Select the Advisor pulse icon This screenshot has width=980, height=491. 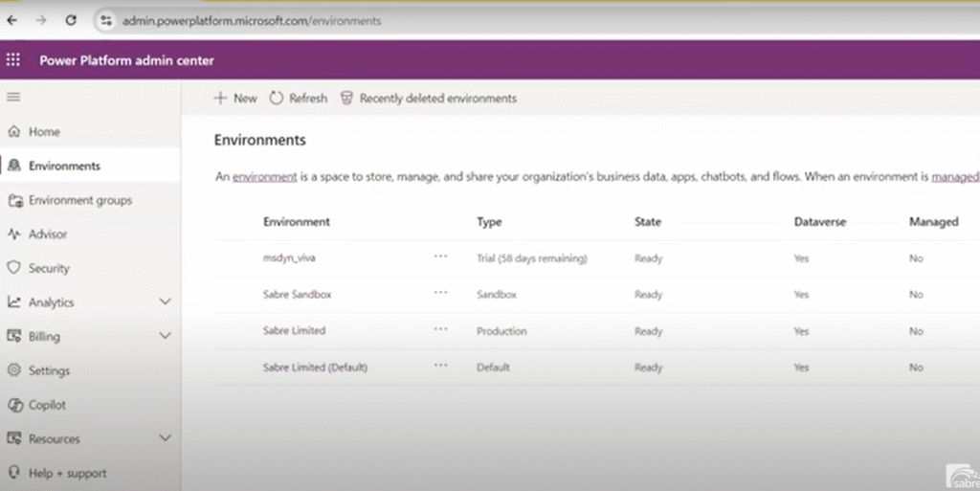click(14, 234)
